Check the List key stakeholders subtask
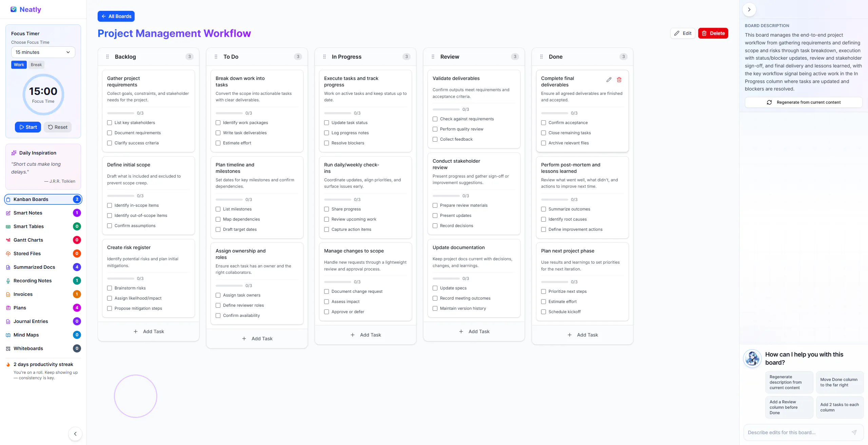Viewport: 868px width, 445px height. coord(110,123)
